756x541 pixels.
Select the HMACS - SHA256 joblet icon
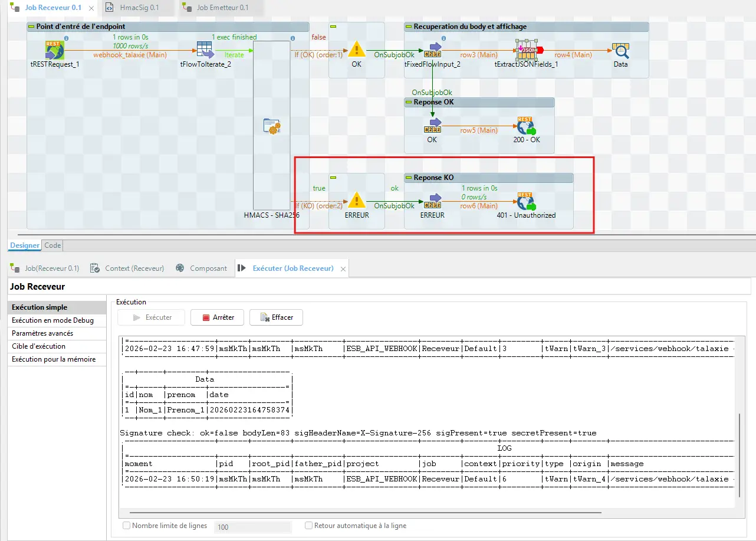coord(271,126)
